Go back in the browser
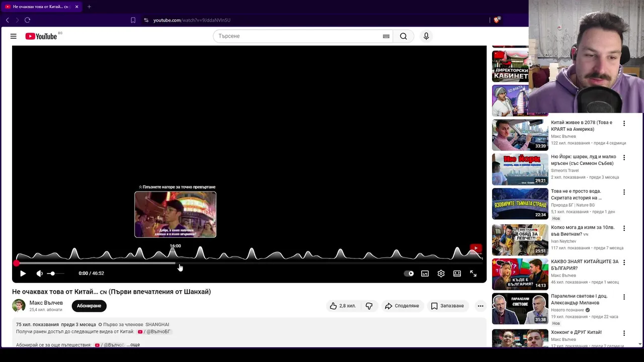Image resolution: width=644 pixels, height=362 pixels. point(7,20)
